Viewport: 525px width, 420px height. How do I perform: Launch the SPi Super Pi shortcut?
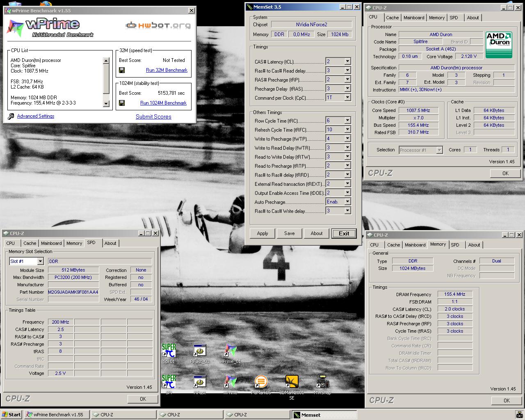pos(169,384)
